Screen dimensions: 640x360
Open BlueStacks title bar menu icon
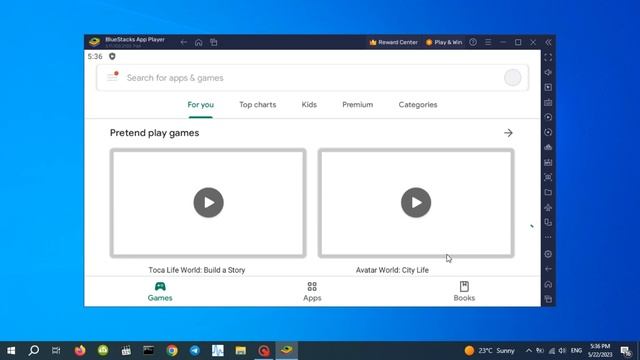[488, 42]
